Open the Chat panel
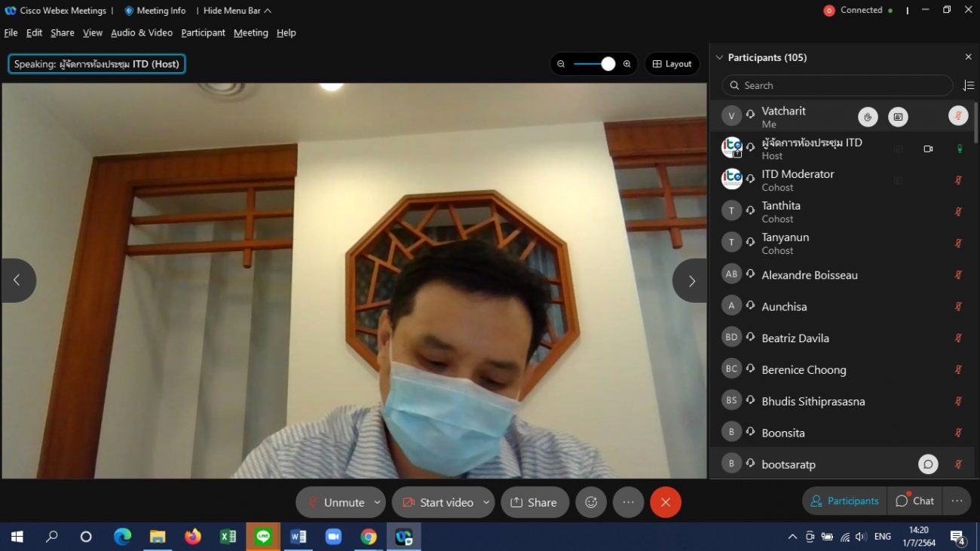 914,501
